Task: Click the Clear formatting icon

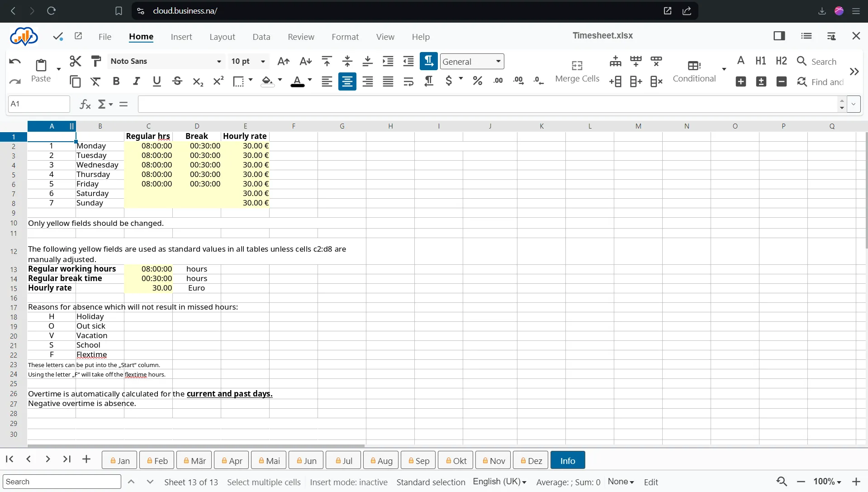Action: pos(96,81)
